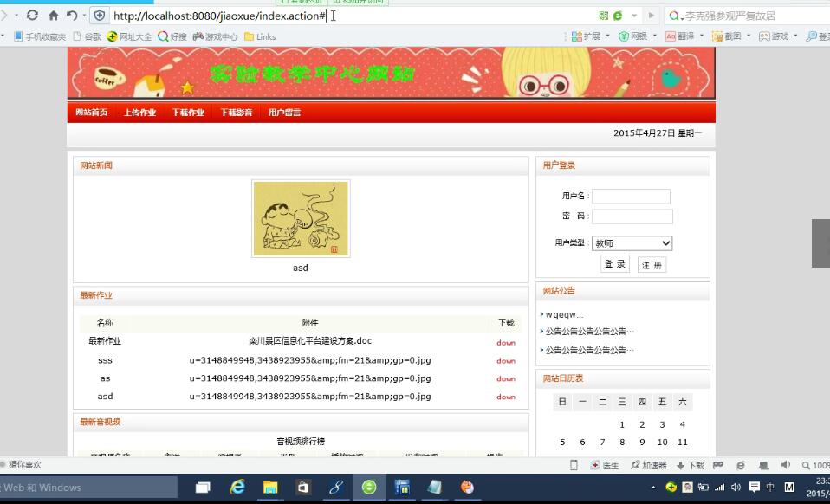Click the 截图 screenshot toolbar button
Viewport: 830px width, 504px height.
(x=726, y=36)
